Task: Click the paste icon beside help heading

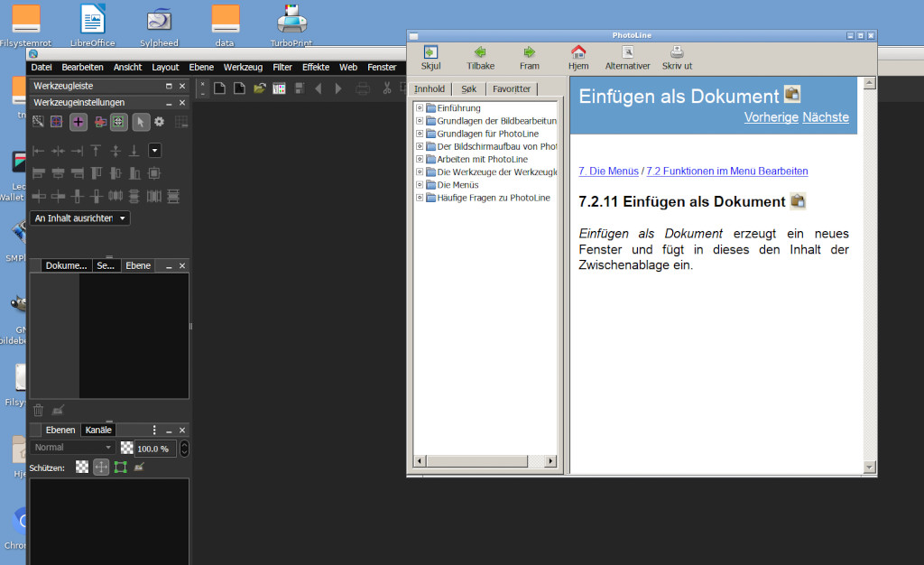Action: click(798, 201)
